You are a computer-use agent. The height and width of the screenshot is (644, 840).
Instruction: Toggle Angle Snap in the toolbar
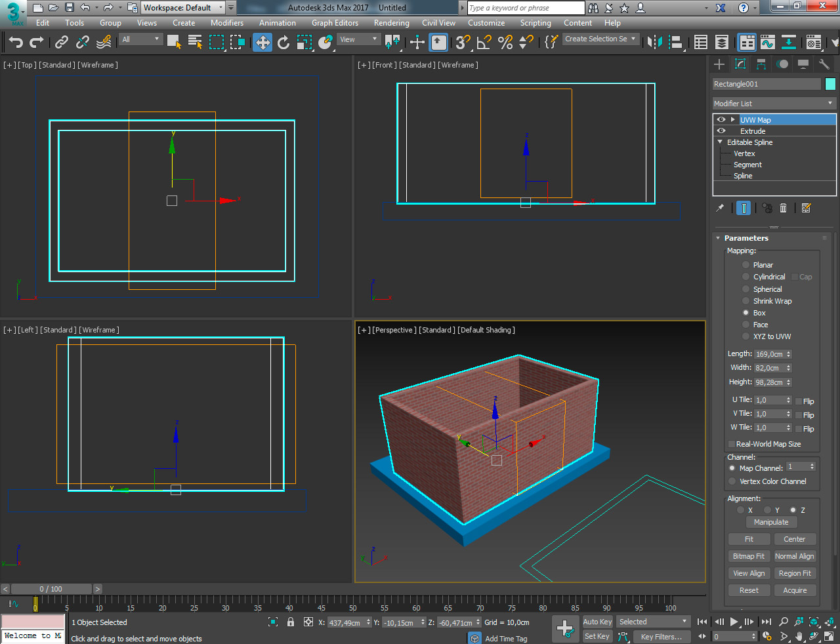point(484,43)
